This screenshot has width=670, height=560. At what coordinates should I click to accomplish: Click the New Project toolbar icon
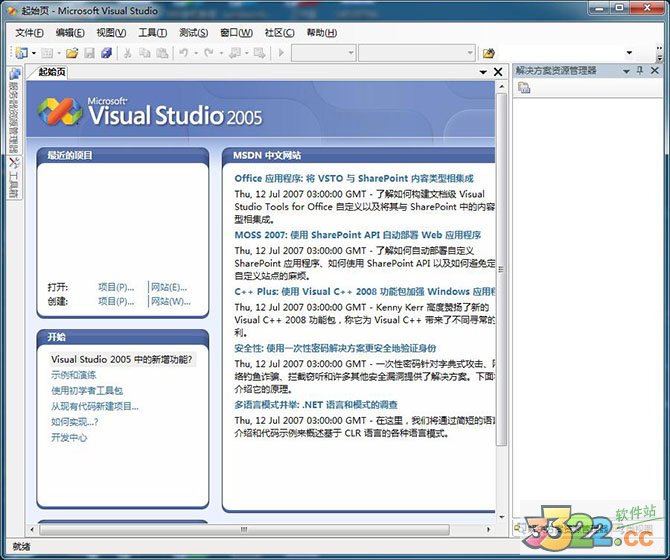coord(20,53)
